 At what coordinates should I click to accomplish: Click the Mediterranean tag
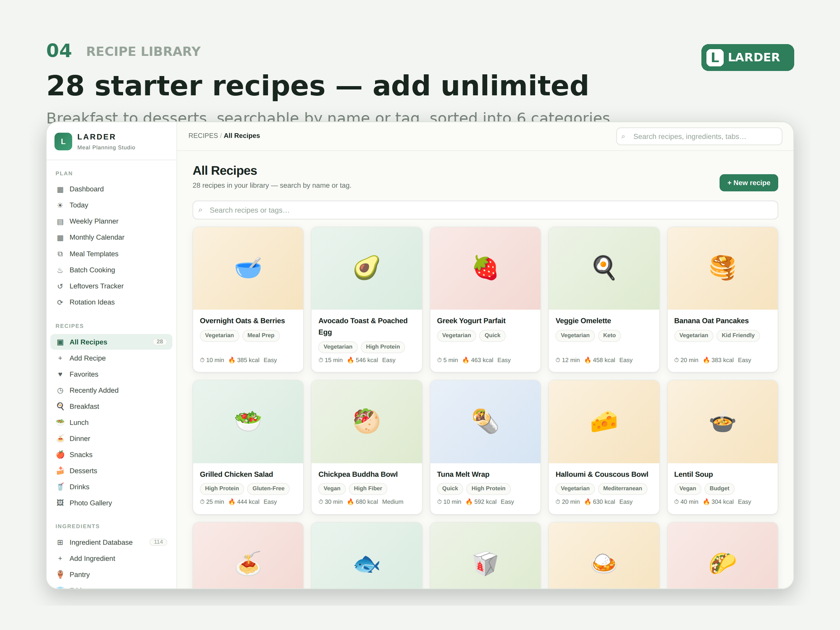point(622,488)
